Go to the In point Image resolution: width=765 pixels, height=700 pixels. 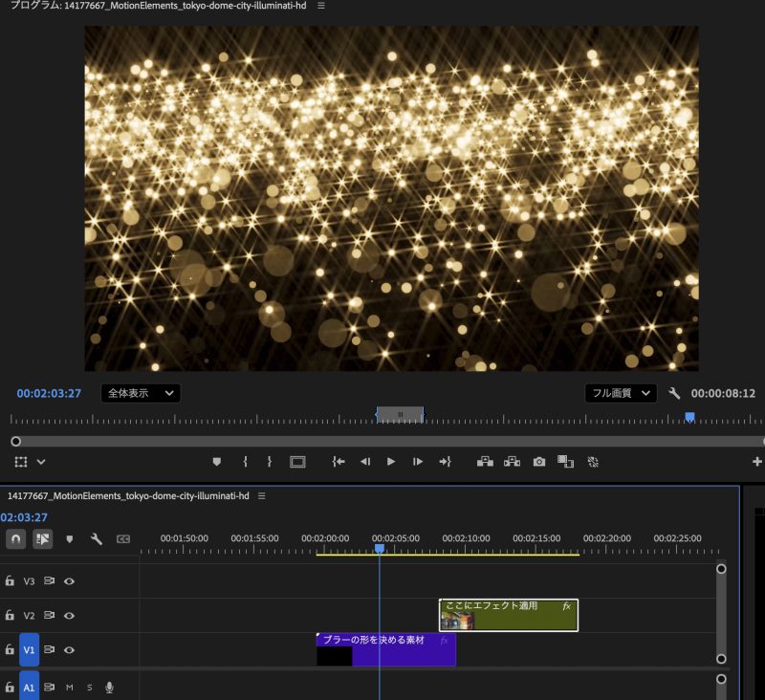(338, 461)
